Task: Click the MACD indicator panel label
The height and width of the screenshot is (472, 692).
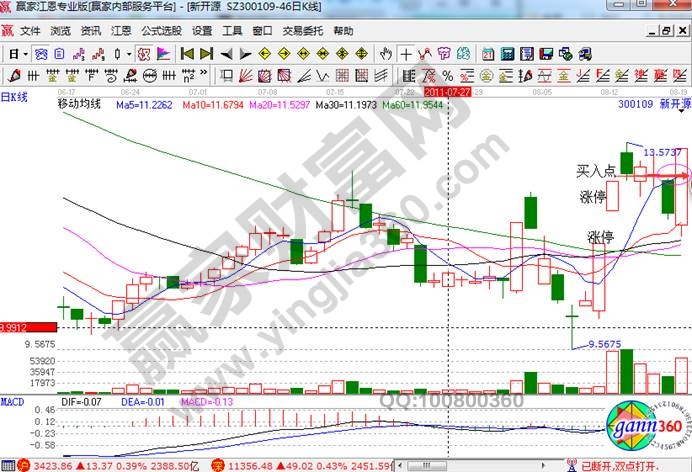Action: click(x=11, y=401)
